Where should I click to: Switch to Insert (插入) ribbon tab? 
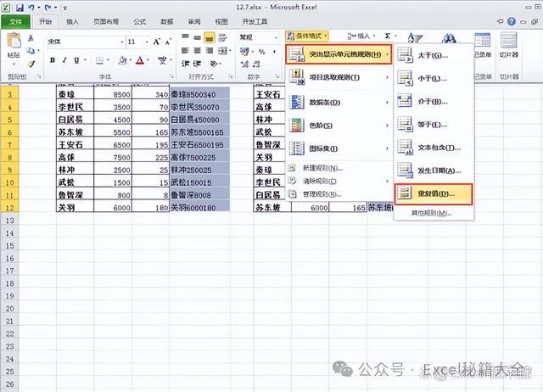pyautogui.click(x=72, y=22)
